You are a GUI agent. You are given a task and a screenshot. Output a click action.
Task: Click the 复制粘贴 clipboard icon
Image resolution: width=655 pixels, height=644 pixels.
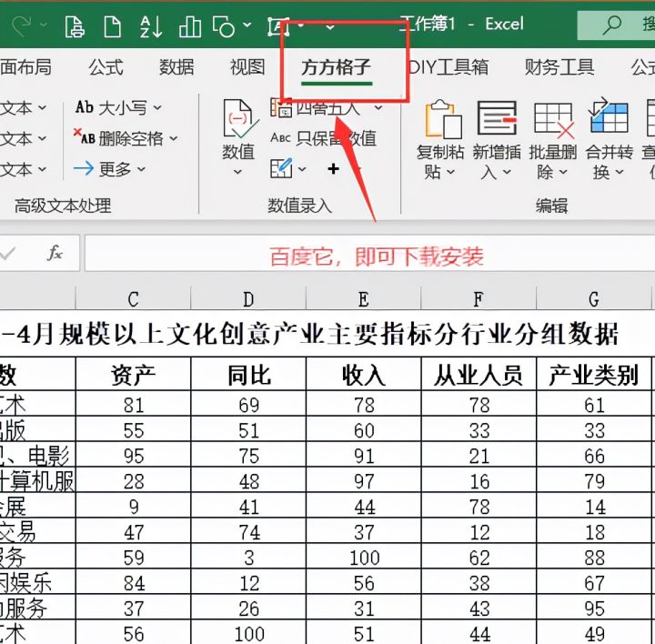[443, 119]
